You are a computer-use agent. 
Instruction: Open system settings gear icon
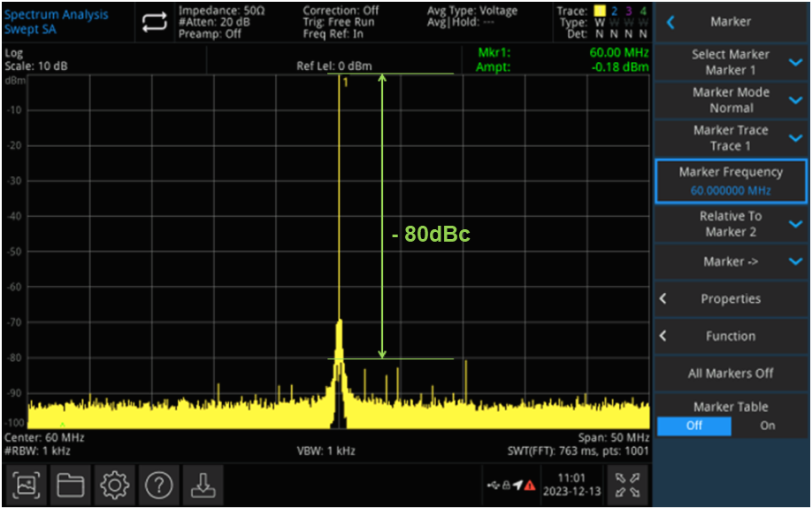[114, 484]
